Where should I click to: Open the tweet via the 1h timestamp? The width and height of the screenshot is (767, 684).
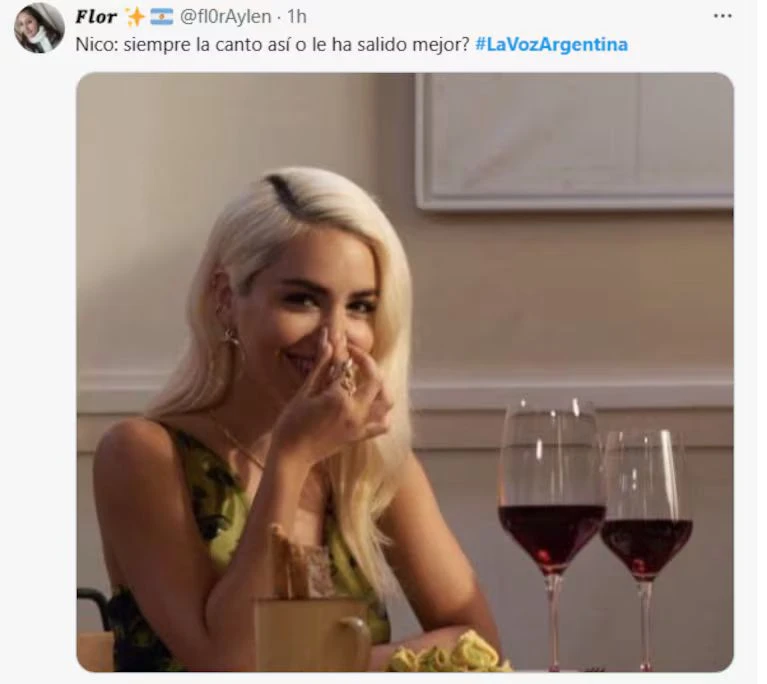[x=296, y=17]
